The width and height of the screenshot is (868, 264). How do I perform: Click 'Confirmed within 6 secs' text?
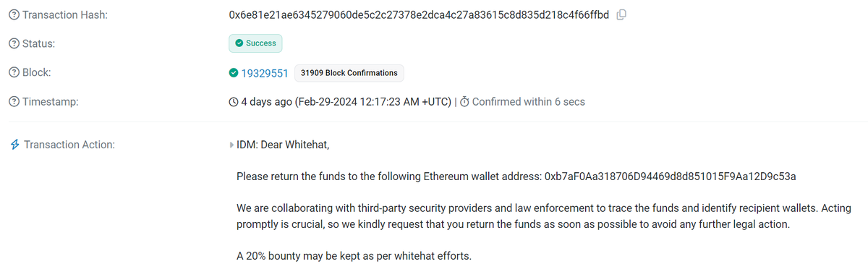point(529,102)
